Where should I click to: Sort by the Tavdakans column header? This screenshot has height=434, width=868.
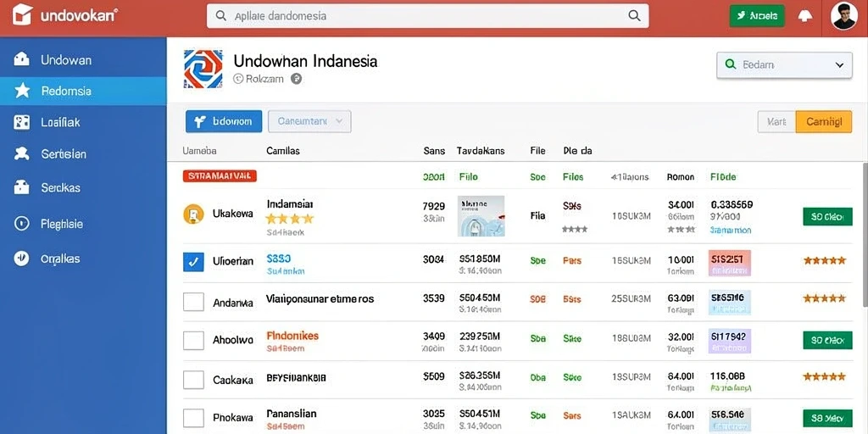(x=481, y=151)
